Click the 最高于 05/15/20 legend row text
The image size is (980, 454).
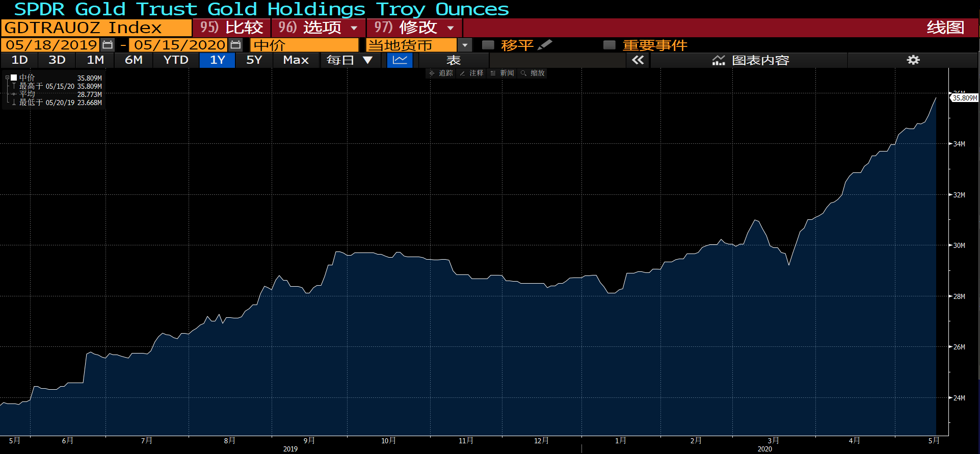47,86
